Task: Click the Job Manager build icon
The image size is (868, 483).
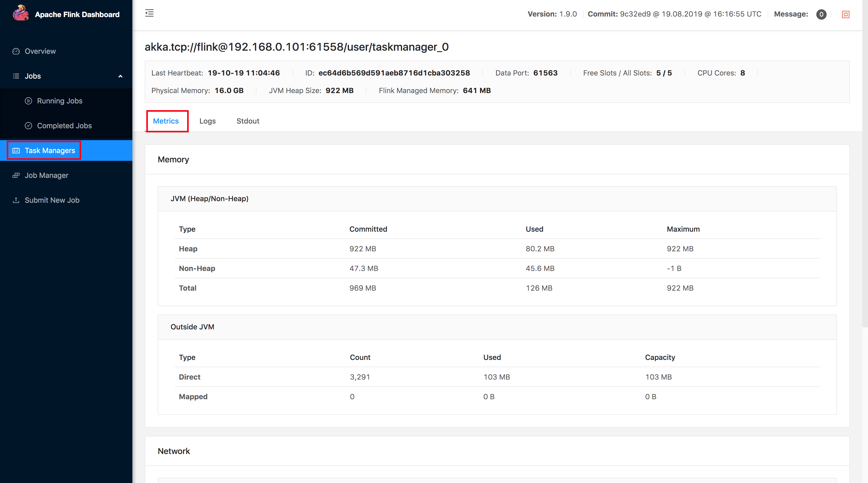Action: [x=16, y=175]
